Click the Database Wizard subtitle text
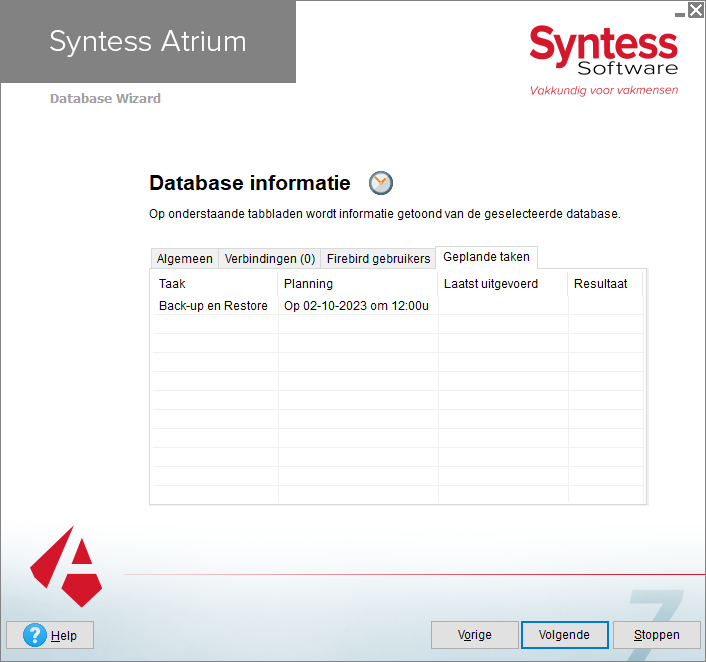706x662 pixels. coord(105,99)
